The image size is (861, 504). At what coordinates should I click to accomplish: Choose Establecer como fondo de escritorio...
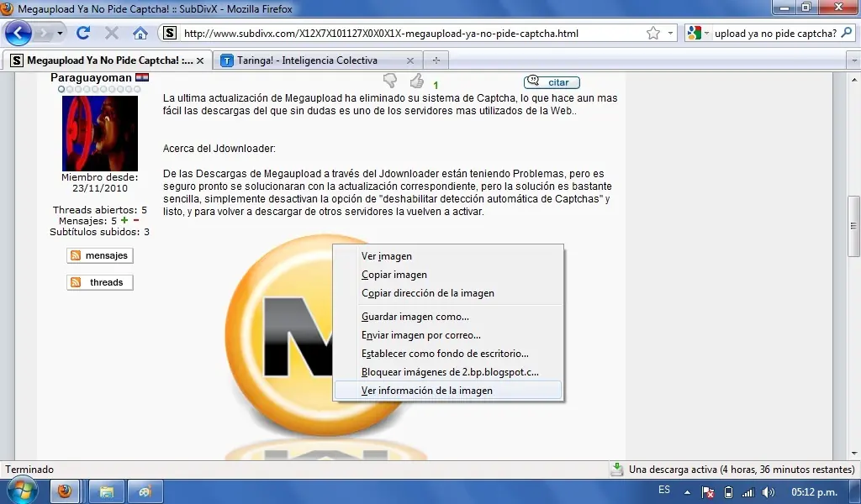coord(448,354)
